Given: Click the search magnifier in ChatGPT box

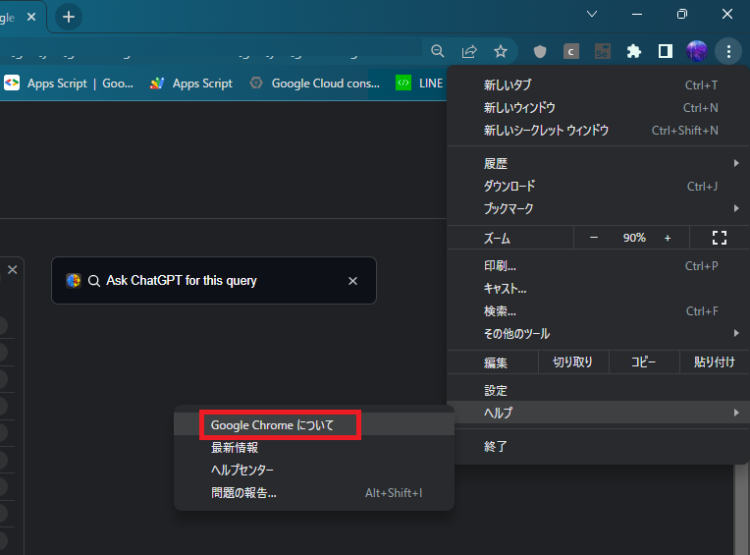Looking at the screenshot, I should 94,281.
